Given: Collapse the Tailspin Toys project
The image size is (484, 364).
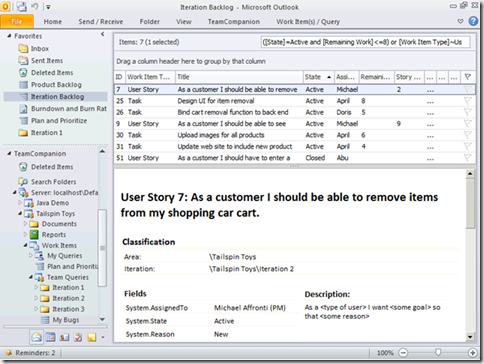Looking at the screenshot, I should [x=20, y=213].
